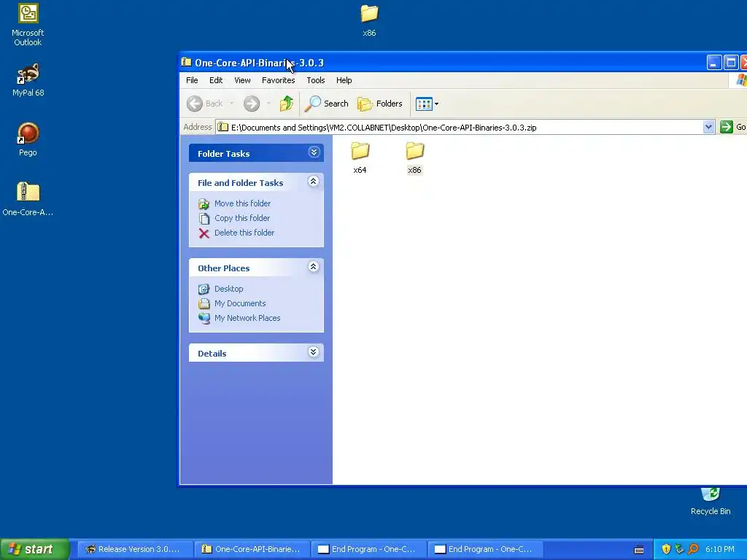This screenshot has height=560, width=747.
Task: Minimize the One-Core-API-Binaries window
Action: pos(713,63)
